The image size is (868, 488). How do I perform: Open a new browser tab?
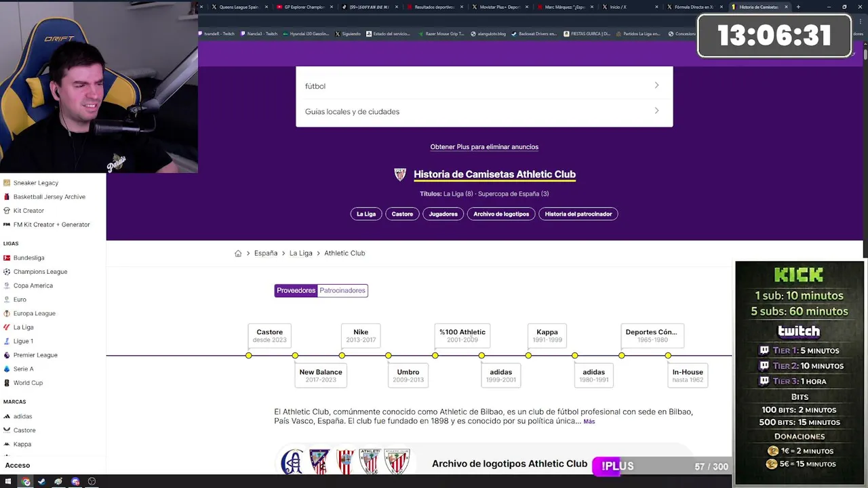[798, 7]
